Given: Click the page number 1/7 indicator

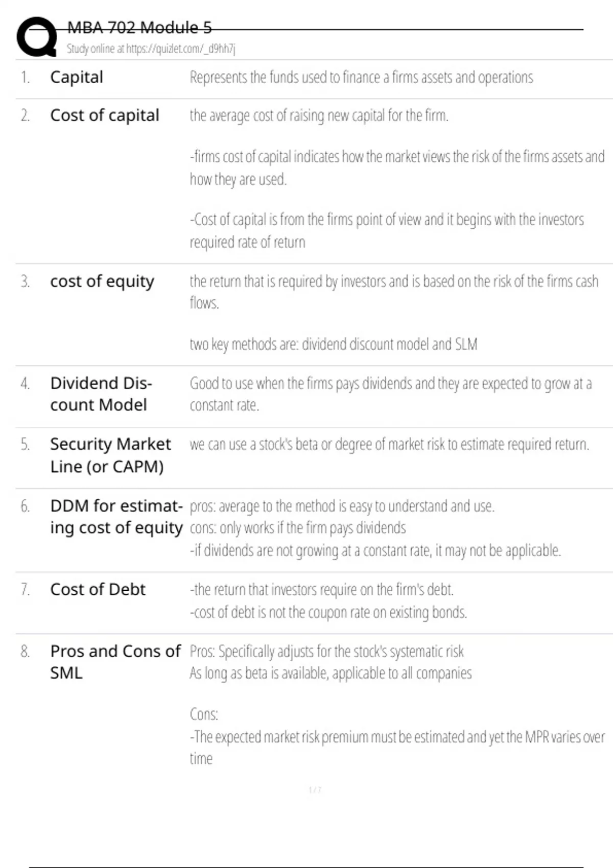Looking at the screenshot, I should (315, 790).
